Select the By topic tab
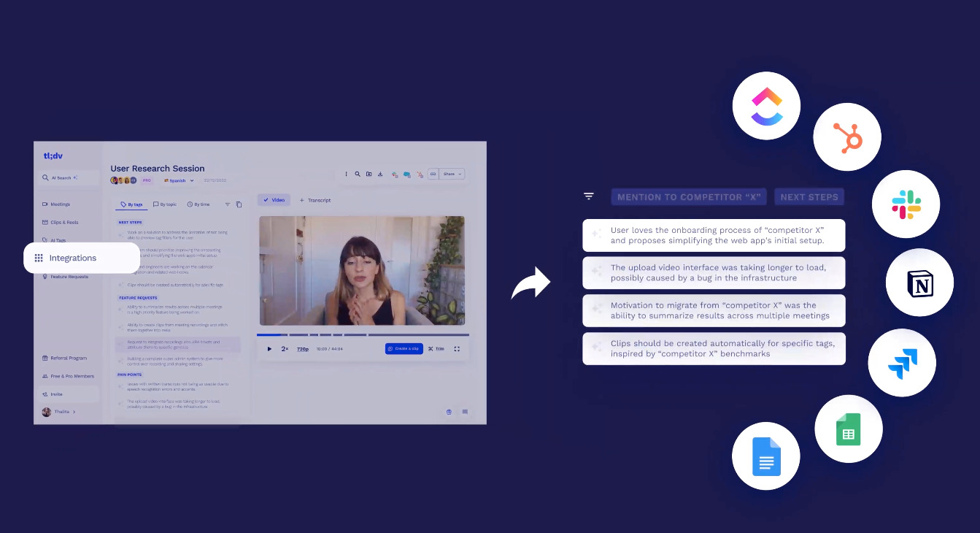The width and height of the screenshot is (980, 533). (x=164, y=204)
